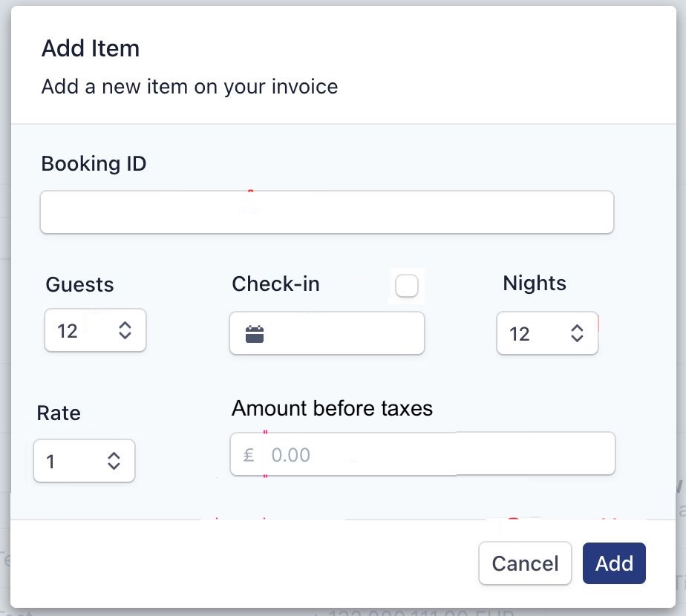Click the pound currency symbol
Viewport: 686px width, 616px height.
click(x=249, y=454)
